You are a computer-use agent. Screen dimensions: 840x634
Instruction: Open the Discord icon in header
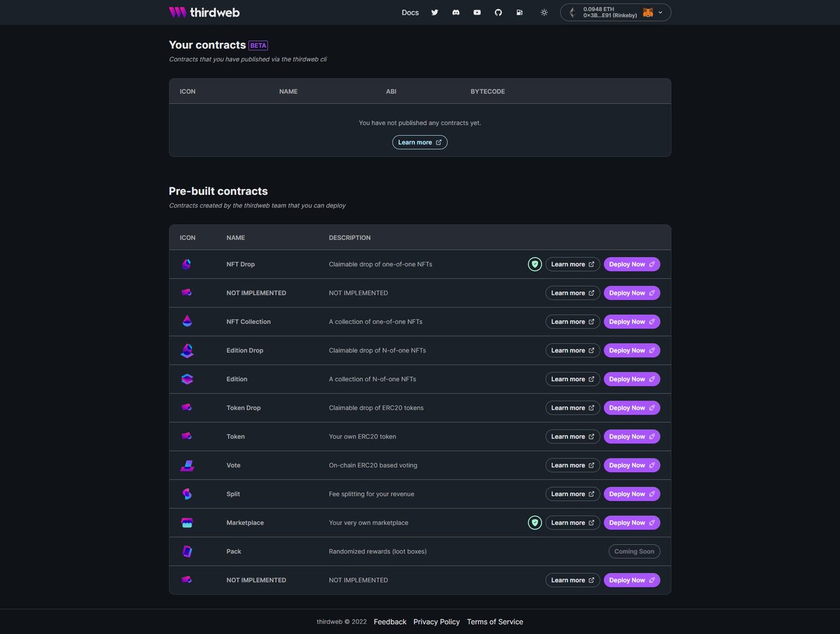tap(456, 13)
